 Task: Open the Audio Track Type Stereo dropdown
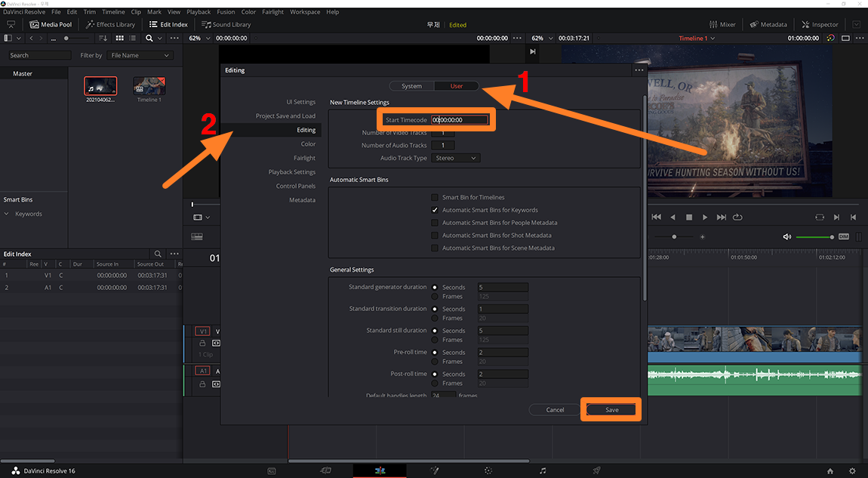click(x=456, y=158)
